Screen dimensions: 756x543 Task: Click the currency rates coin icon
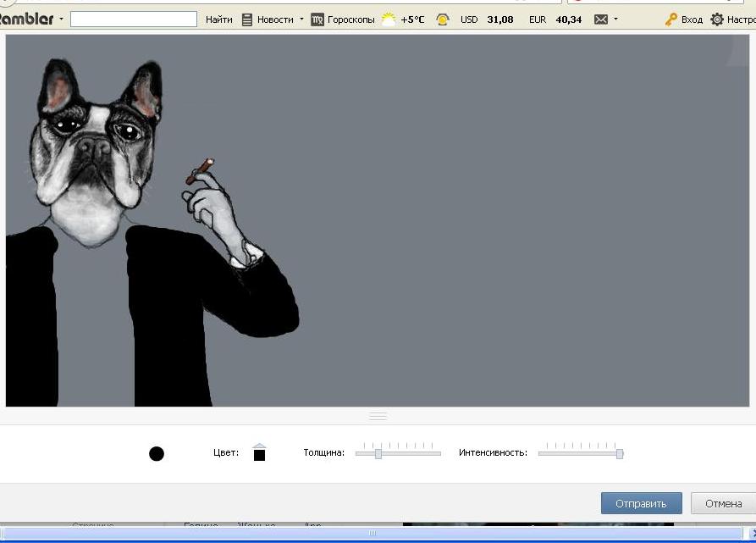(x=442, y=19)
